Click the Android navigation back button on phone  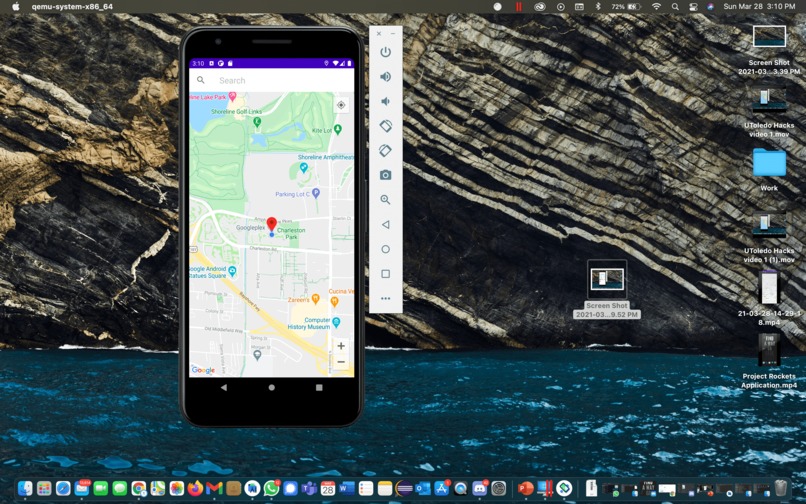tap(224, 387)
